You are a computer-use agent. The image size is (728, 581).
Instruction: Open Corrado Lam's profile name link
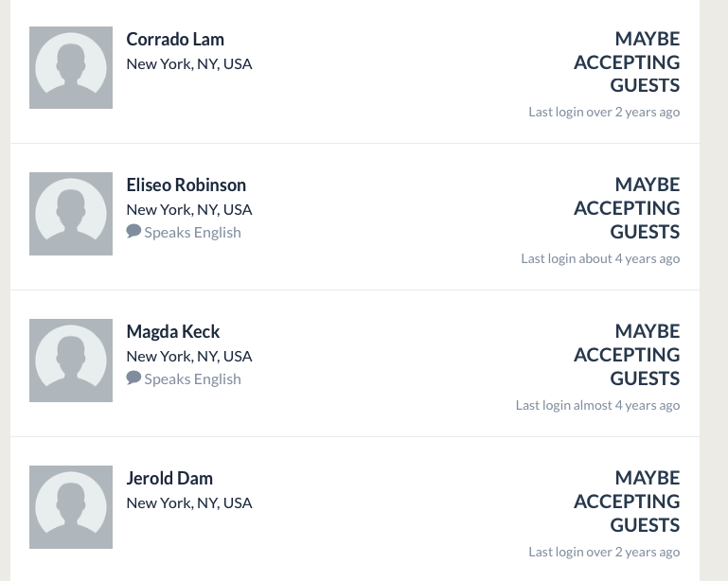[x=175, y=39]
